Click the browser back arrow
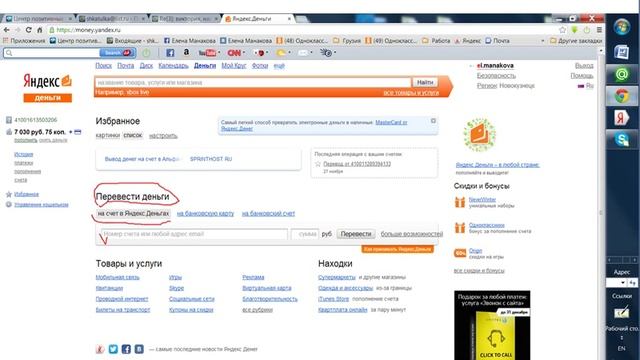Image resolution: width=640 pixels, height=360 pixels. pos(7,30)
